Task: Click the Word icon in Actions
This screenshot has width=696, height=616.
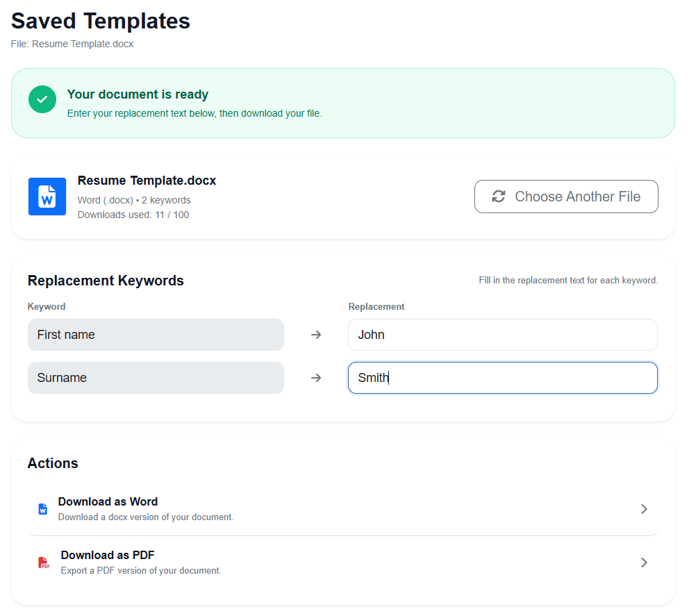Action: click(x=43, y=509)
